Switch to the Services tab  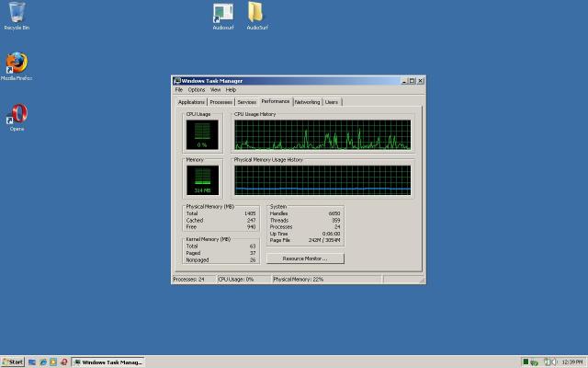246,102
